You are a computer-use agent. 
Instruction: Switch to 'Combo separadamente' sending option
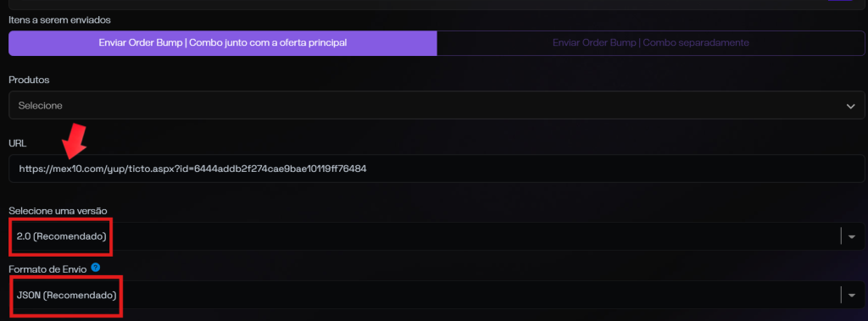(650, 42)
